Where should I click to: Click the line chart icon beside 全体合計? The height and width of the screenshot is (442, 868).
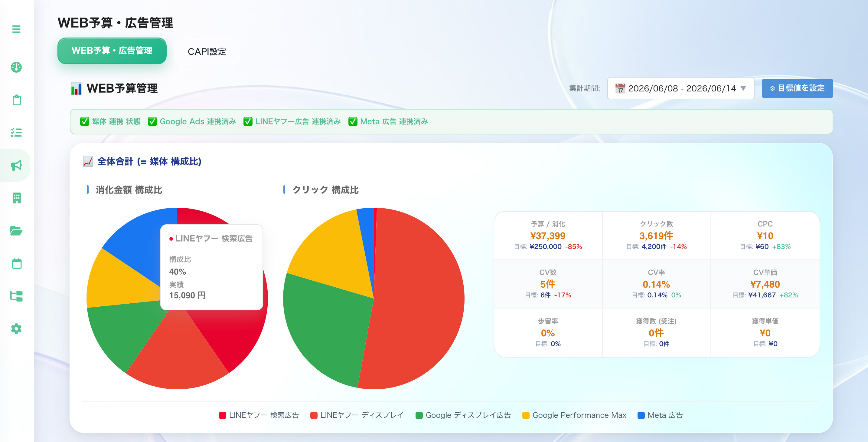click(x=88, y=162)
